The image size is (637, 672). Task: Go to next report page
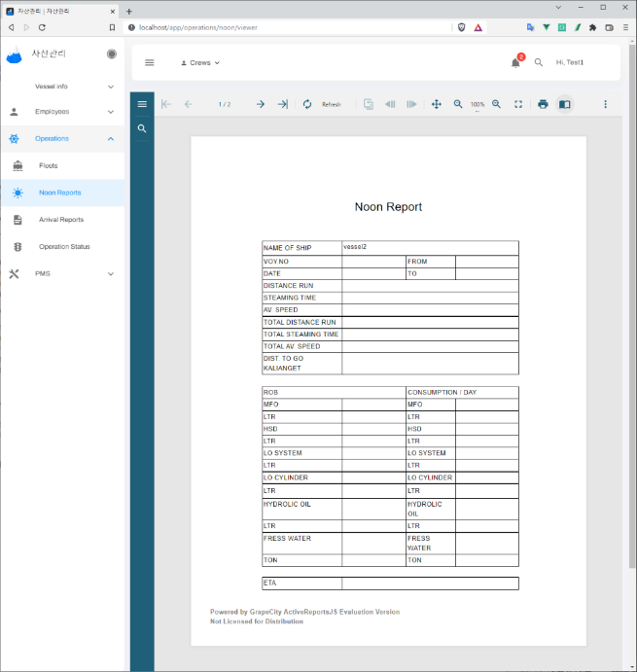[x=261, y=104]
